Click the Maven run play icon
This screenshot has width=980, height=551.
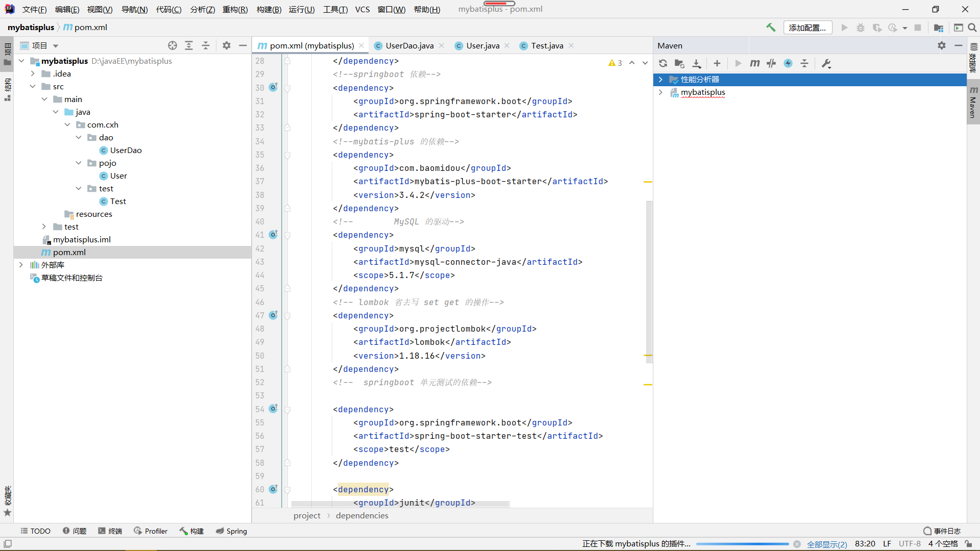pyautogui.click(x=738, y=63)
